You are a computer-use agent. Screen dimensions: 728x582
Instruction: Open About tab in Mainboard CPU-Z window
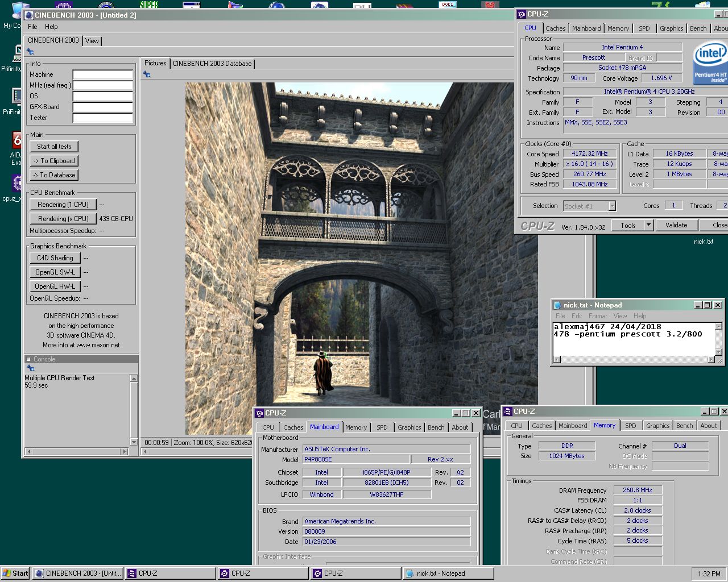pyautogui.click(x=460, y=427)
